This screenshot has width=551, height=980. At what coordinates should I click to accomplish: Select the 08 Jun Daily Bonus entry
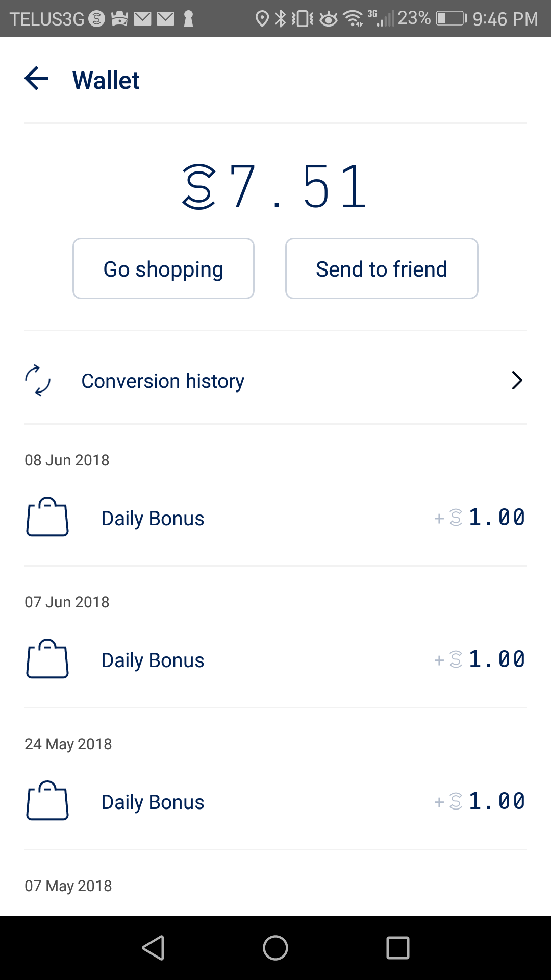(153, 519)
